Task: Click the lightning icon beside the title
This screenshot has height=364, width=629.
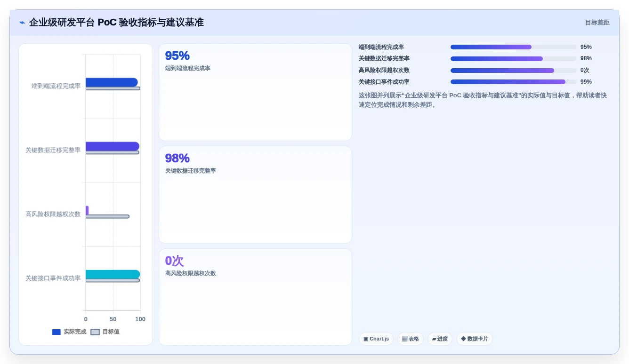Action: pyautogui.click(x=22, y=23)
